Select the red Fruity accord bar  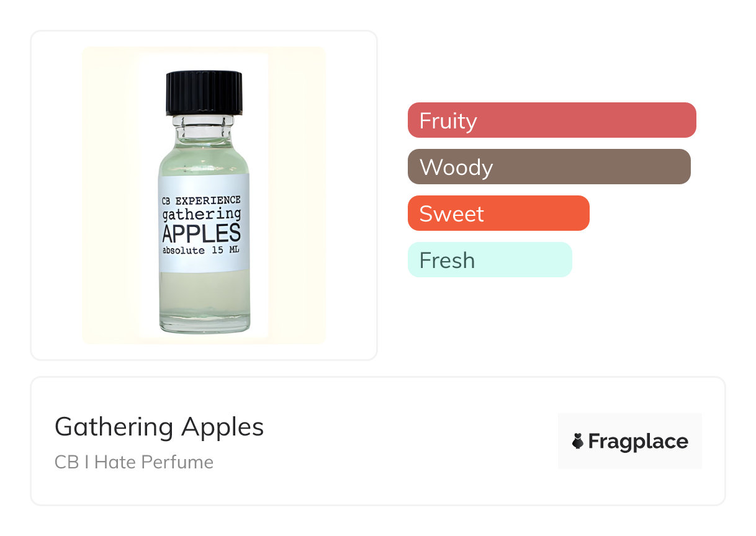(x=552, y=120)
